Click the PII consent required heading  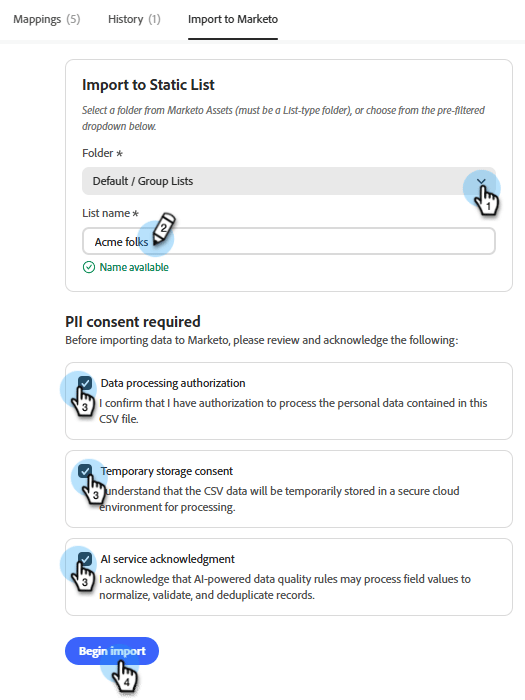point(133,321)
